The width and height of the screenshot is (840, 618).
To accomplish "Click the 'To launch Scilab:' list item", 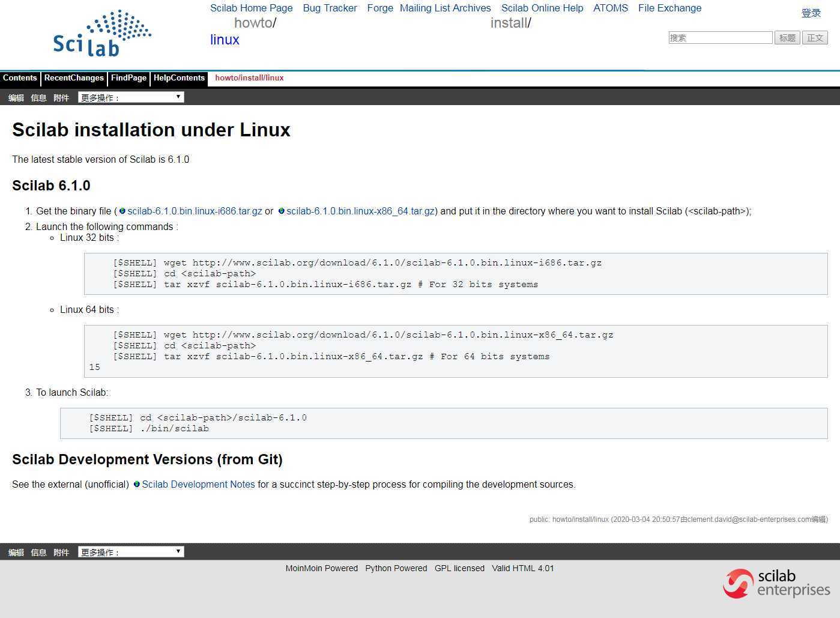I will [x=72, y=393].
